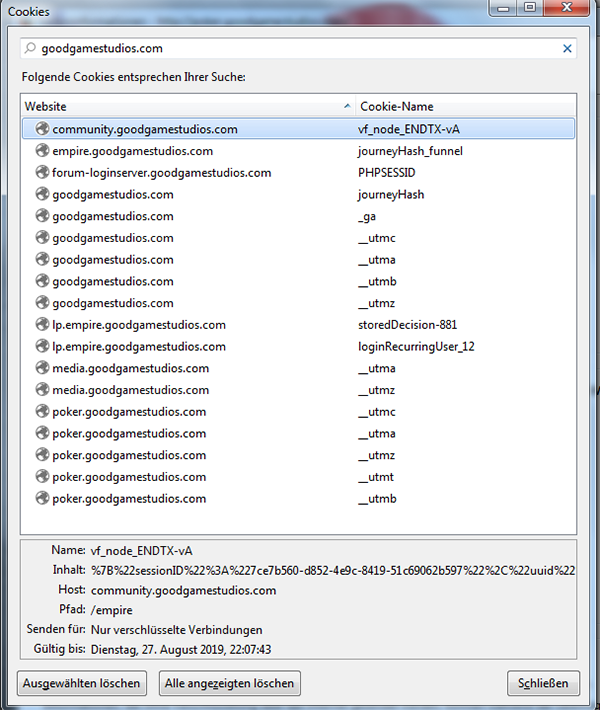Click globe icon of storedDecision-881 row
The width and height of the screenshot is (600, 710).
click(x=42, y=325)
